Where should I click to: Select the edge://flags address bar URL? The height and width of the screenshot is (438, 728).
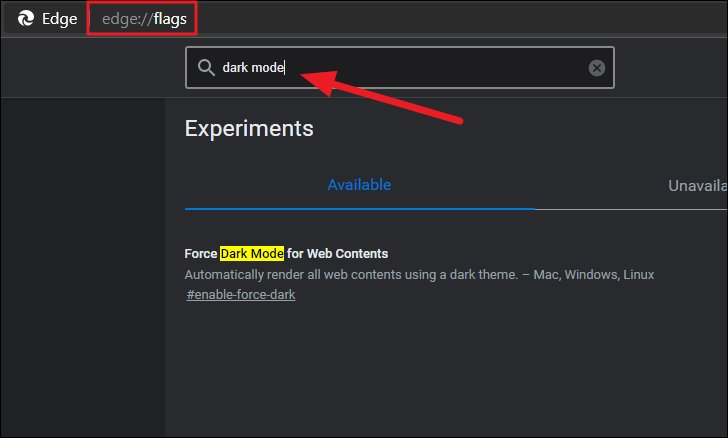pyautogui.click(x=144, y=19)
